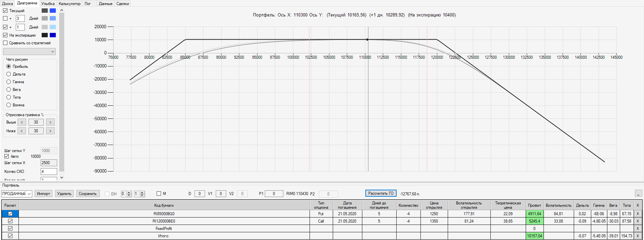Remove the RI120000BE0 row with X
The image size is (644, 240).
point(638,221)
